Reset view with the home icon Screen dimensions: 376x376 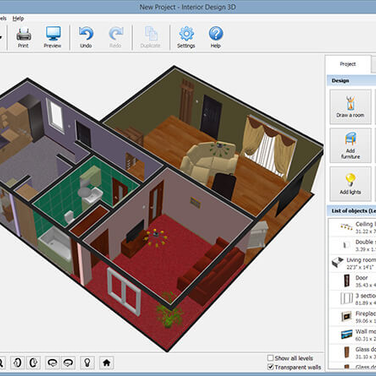107,362
